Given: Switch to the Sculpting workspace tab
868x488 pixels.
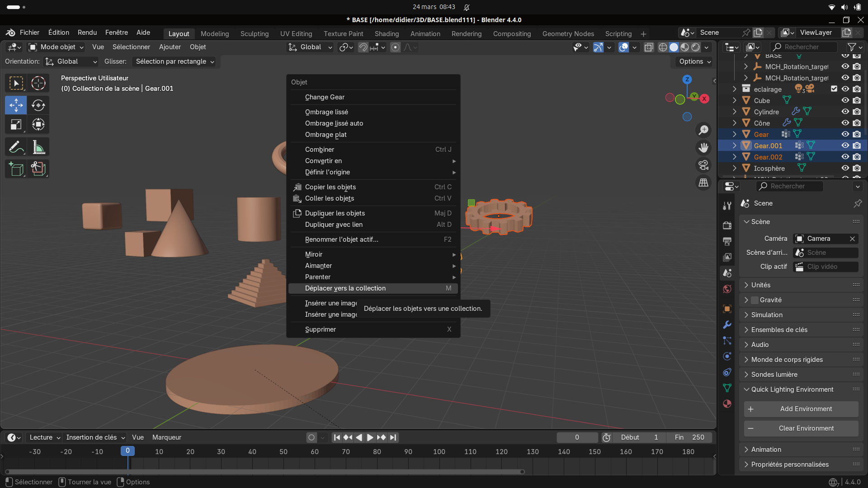Looking at the screenshot, I should 254,34.
